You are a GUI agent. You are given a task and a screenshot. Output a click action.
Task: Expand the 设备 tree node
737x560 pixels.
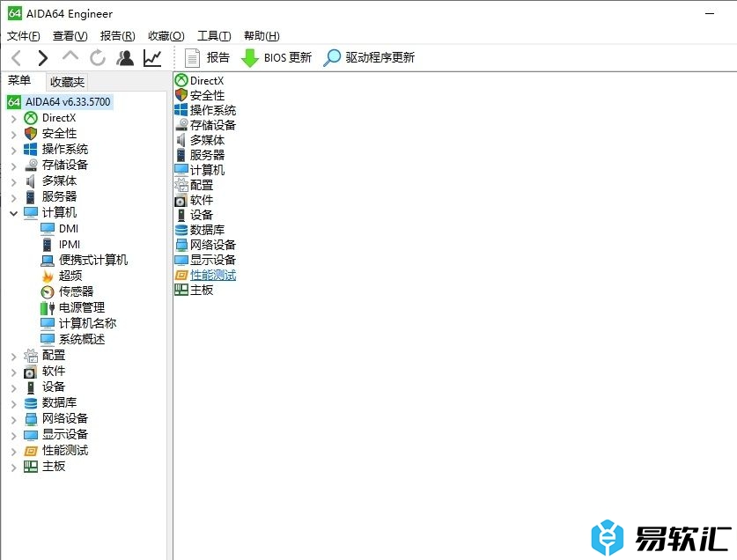pyautogui.click(x=13, y=388)
